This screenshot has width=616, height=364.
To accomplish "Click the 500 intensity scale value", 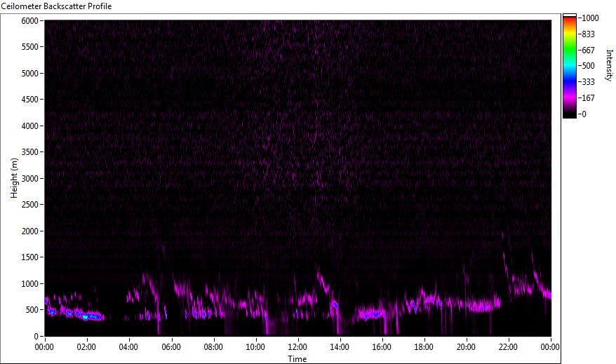I will [x=588, y=66].
